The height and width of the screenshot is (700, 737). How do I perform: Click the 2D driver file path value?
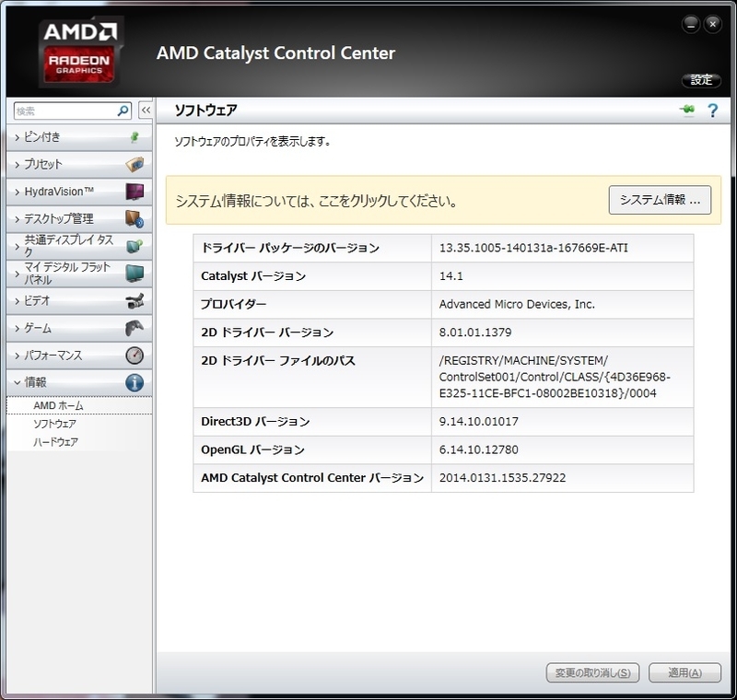[x=555, y=377]
